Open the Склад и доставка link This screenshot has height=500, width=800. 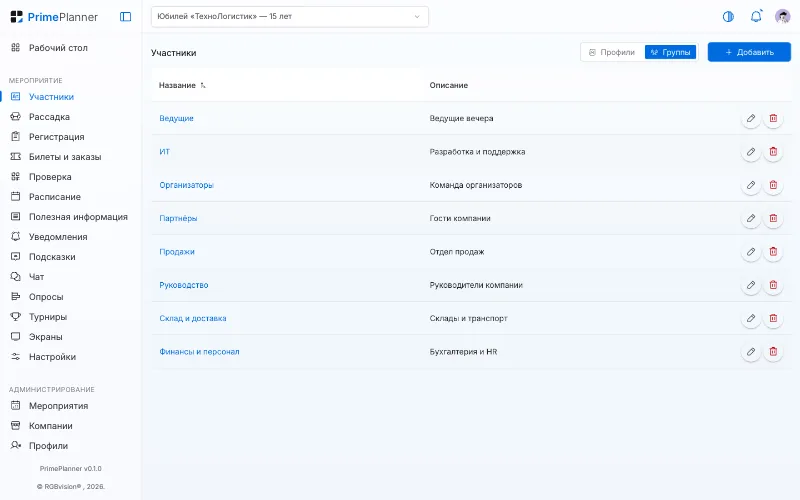pos(192,318)
